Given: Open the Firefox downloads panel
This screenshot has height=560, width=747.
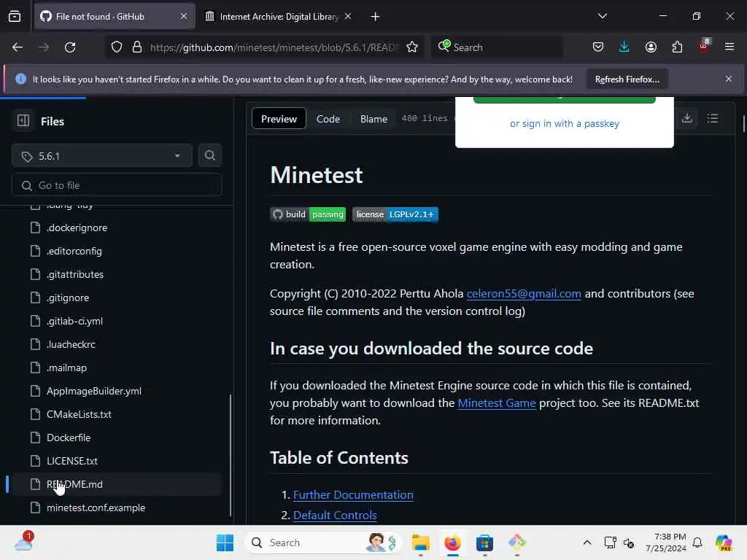Looking at the screenshot, I should point(624,47).
